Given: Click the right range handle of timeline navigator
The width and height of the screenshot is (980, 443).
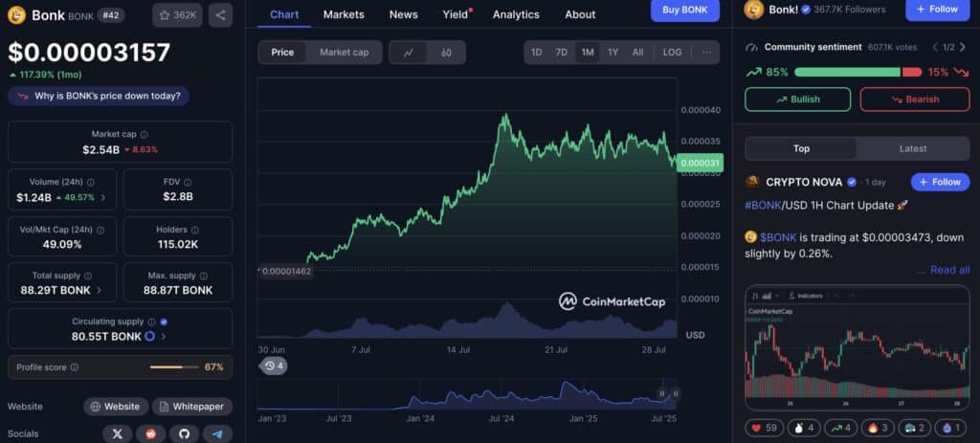Looking at the screenshot, I should [676, 393].
